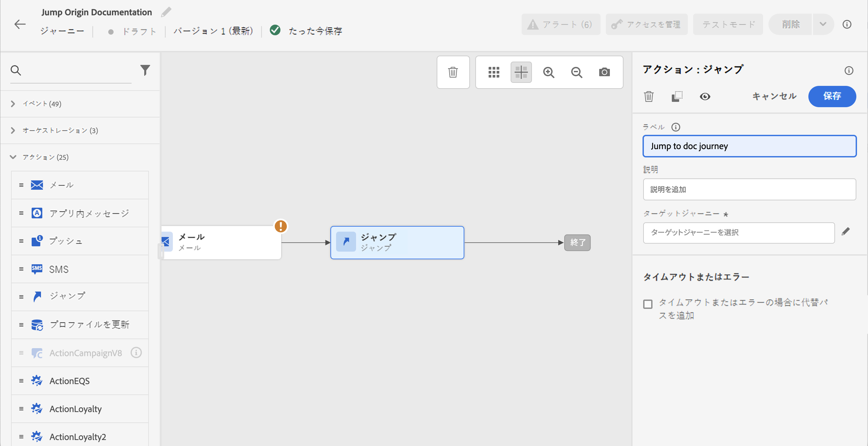Edit the journey name with the pencil icon

pos(166,12)
